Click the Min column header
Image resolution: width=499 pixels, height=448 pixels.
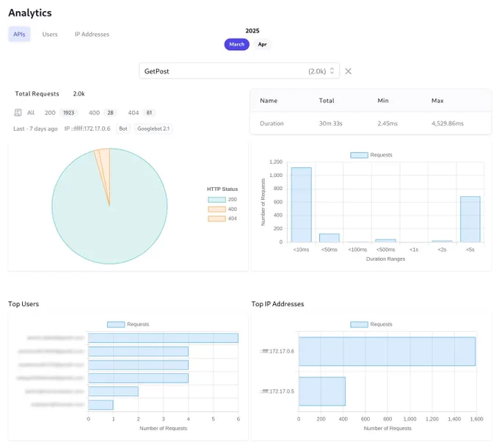click(383, 101)
